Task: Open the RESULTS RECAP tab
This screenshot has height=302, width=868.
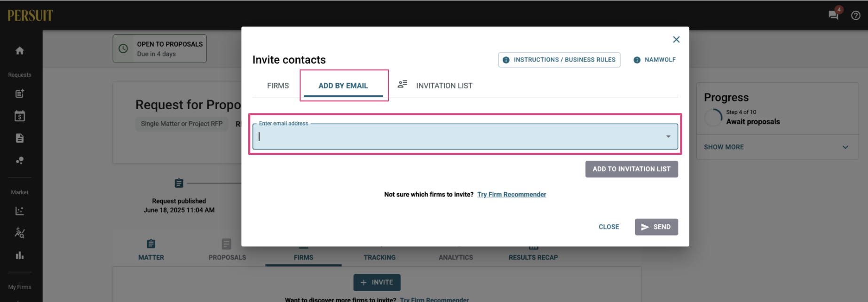Action: click(533, 257)
